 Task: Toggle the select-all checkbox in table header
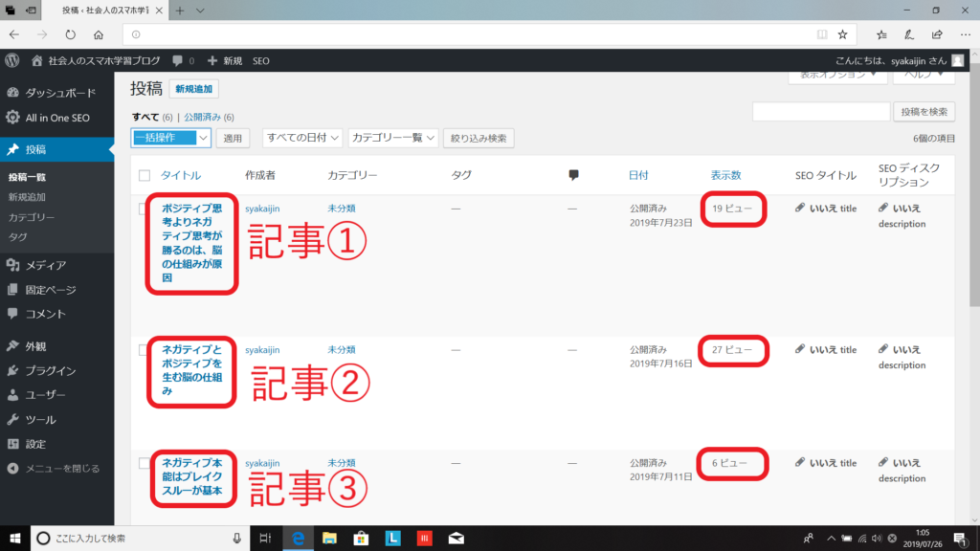point(145,176)
